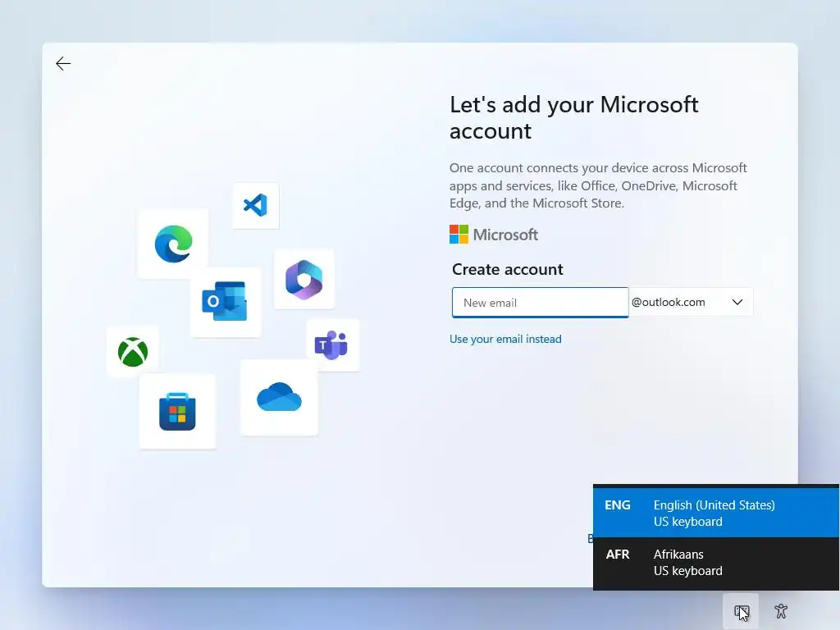Viewport: 840px width, 630px height.
Task: Click the Microsoft Edge icon
Action: point(173,244)
